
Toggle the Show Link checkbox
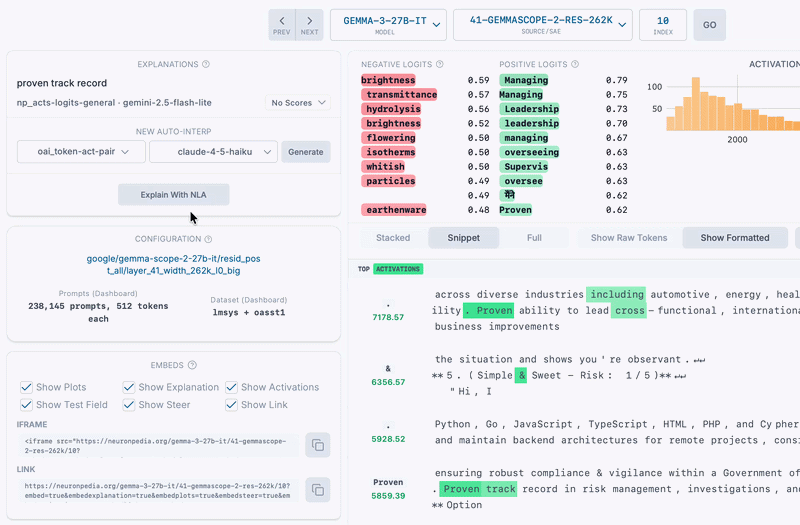[232, 405]
